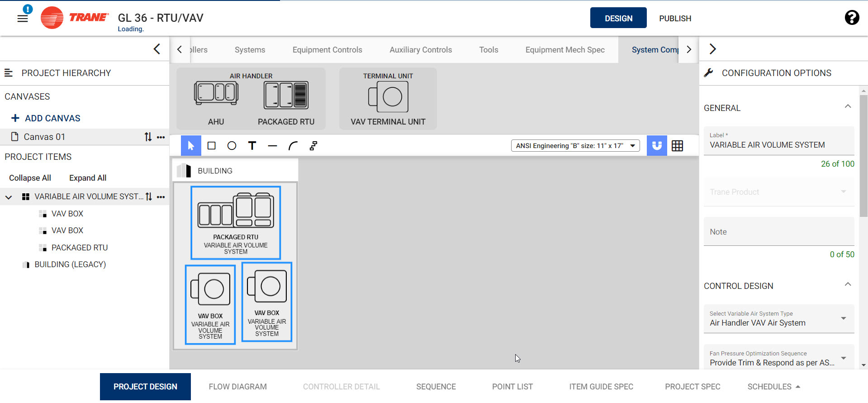
Task: Click the Publish button
Action: tap(675, 19)
